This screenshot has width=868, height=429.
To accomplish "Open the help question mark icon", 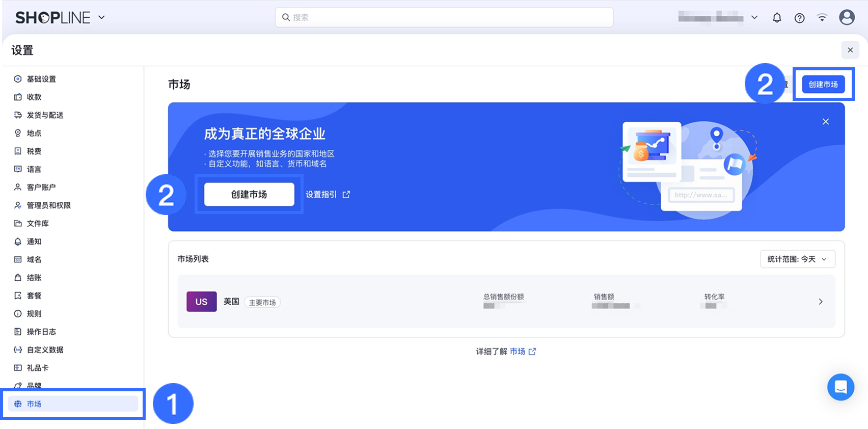I will [x=800, y=18].
